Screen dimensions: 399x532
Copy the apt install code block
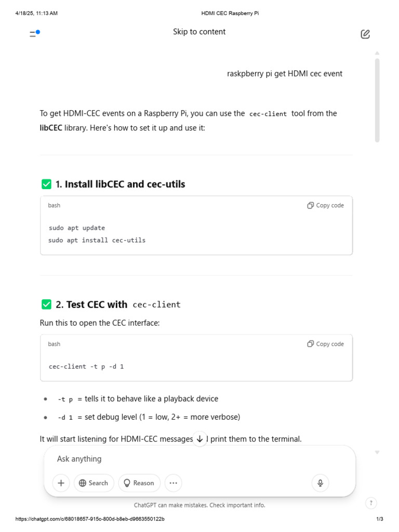pyautogui.click(x=326, y=205)
